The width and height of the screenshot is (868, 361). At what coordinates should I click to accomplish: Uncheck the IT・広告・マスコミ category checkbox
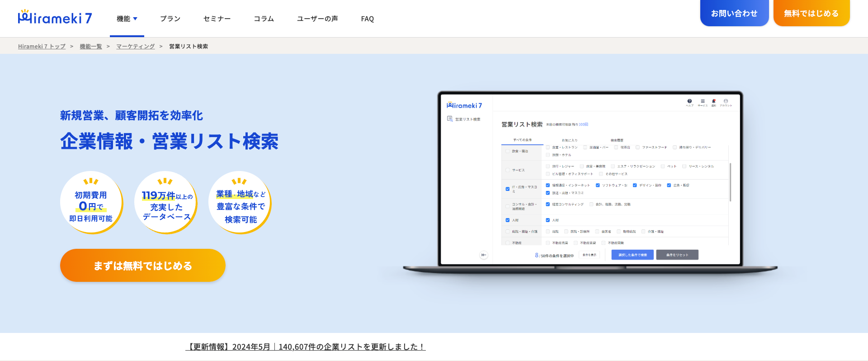coord(507,189)
